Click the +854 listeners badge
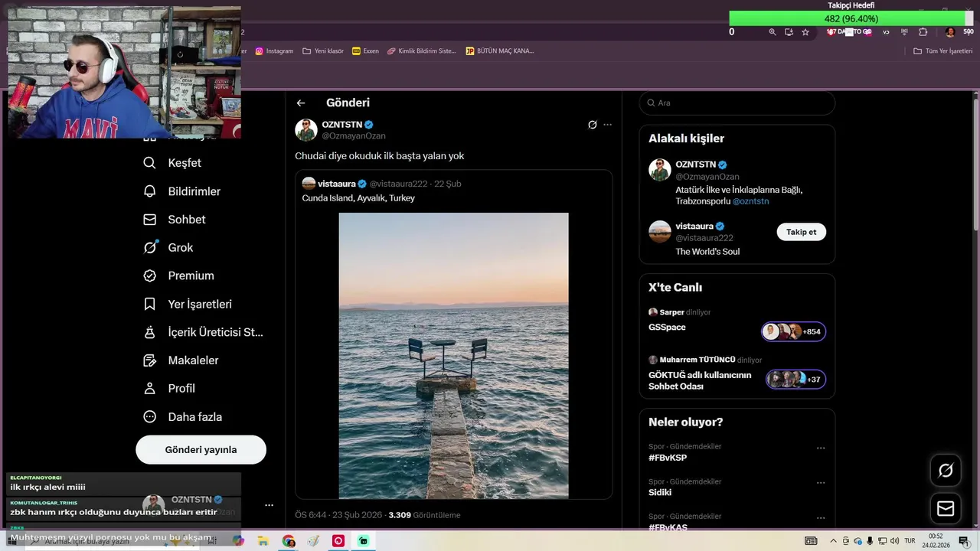Screen dimensions: 980x551 (x=794, y=331)
